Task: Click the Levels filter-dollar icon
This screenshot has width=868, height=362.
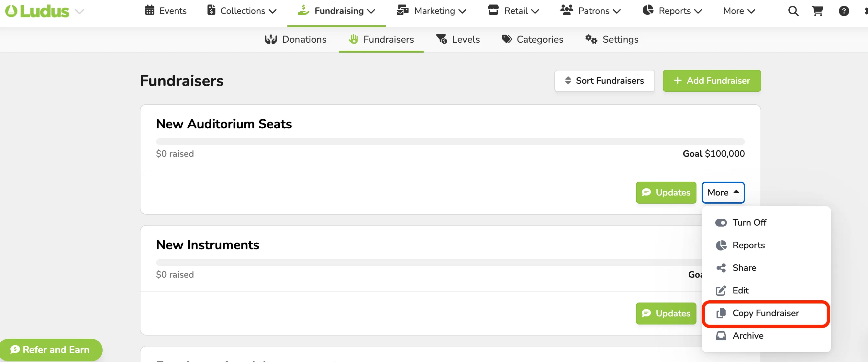Action: [x=442, y=39]
